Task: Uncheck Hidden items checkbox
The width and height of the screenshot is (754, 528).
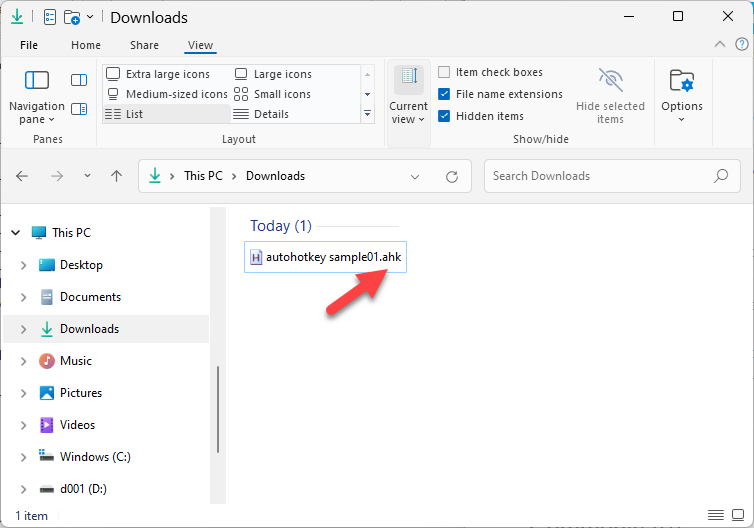Action: tap(444, 116)
